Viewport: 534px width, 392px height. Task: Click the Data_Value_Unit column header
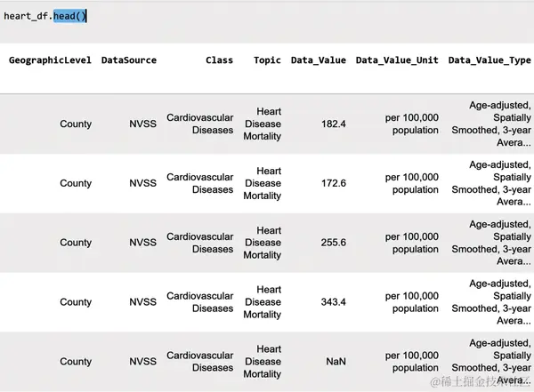397,60
